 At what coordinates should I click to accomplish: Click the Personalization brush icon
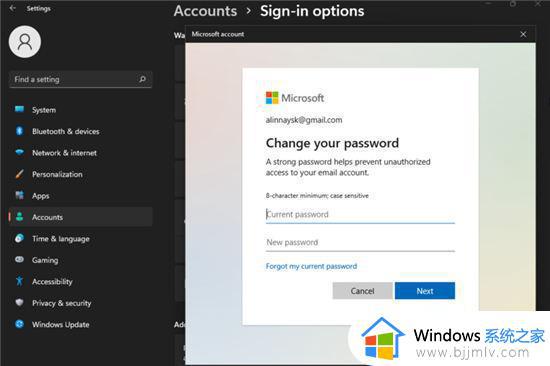pyautogui.click(x=20, y=174)
